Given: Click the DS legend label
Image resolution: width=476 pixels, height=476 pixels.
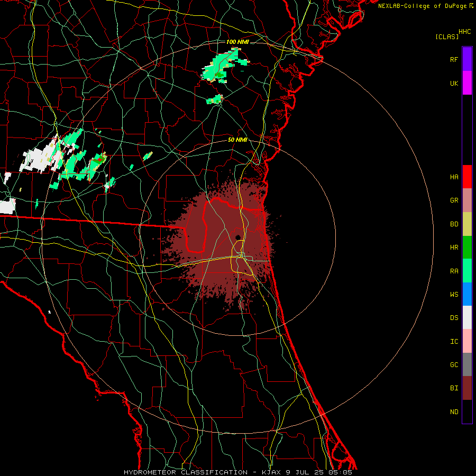Looking at the screenshot, I should (x=454, y=317).
